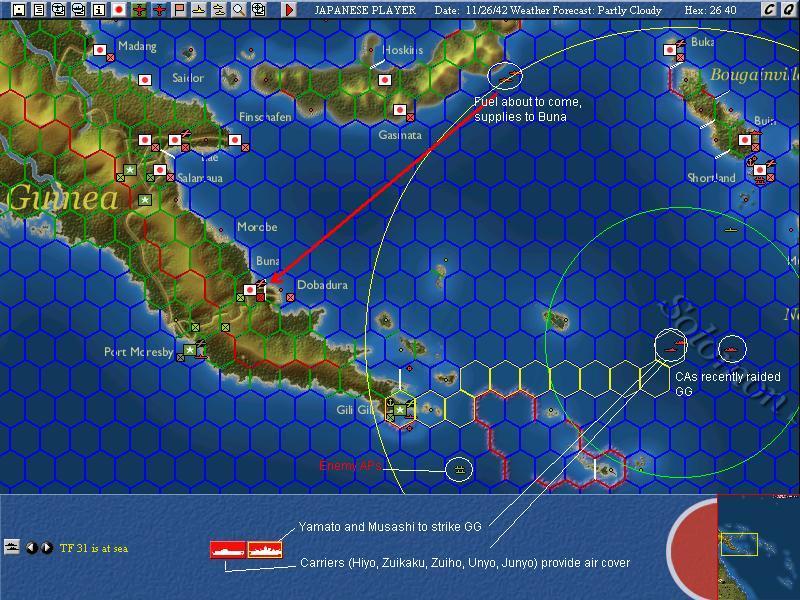Go to next task force arrow
This screenshot has width=800, height=600.
point(46,548)
